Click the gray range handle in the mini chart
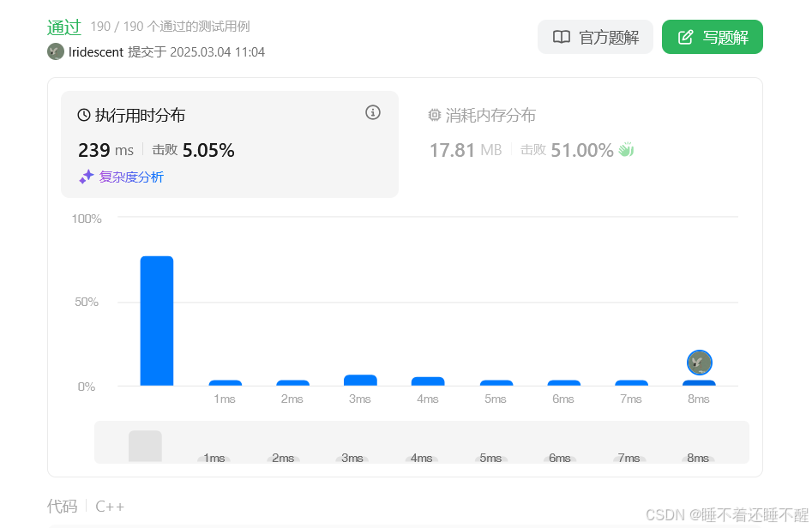The width and height of the screenshot is (812, 528). (145, 446)
